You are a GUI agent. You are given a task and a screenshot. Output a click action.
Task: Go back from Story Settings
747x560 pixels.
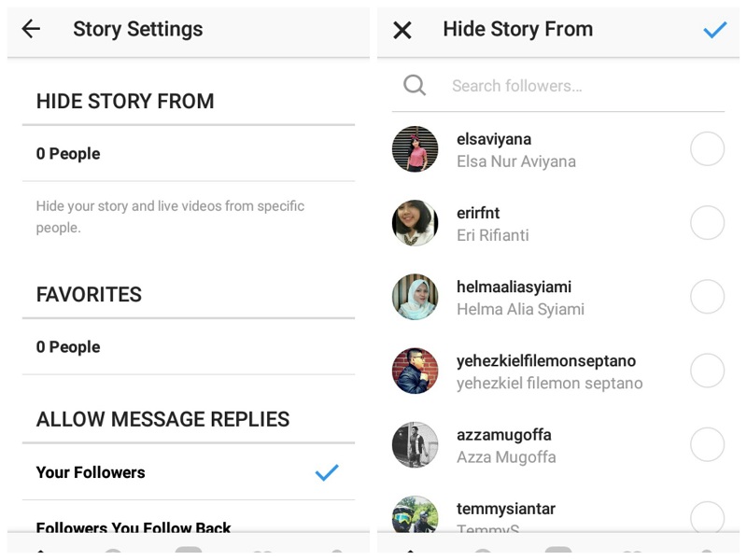[31, 29]
